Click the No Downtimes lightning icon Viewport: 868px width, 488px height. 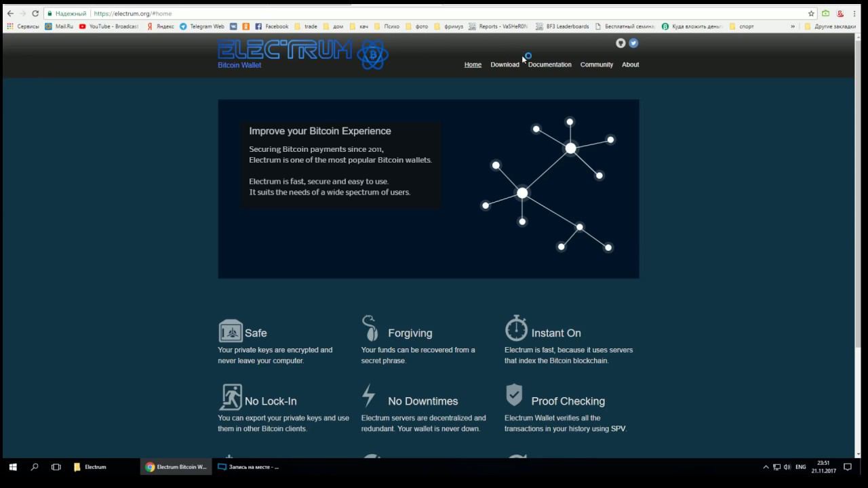pyautogui.click(x=368, y=395)
